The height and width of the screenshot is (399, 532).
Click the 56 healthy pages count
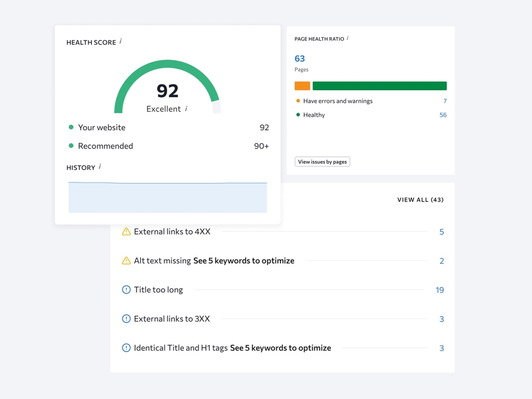pyautogui.click(x=443, y=115)
